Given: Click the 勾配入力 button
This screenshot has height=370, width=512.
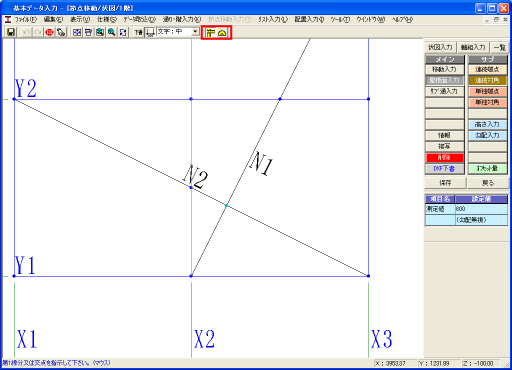Looking at the screenshot, I should coord(487,135).
